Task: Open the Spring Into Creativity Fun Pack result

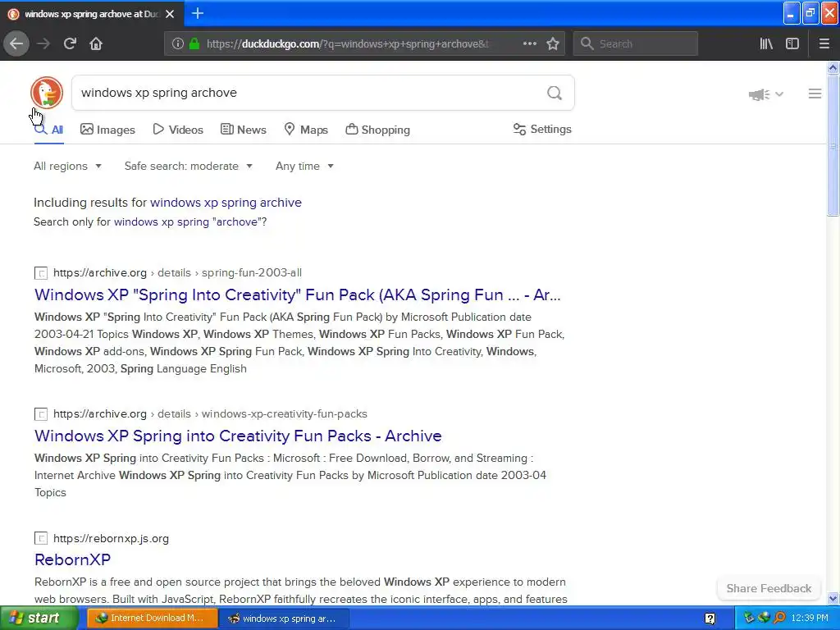Action: (297, 295)
